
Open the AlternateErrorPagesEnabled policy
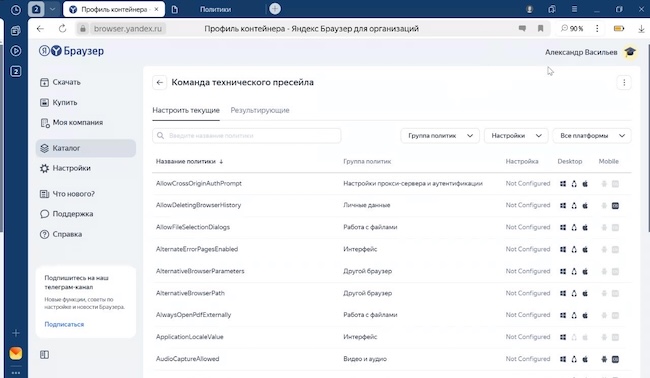click(197, 249)
